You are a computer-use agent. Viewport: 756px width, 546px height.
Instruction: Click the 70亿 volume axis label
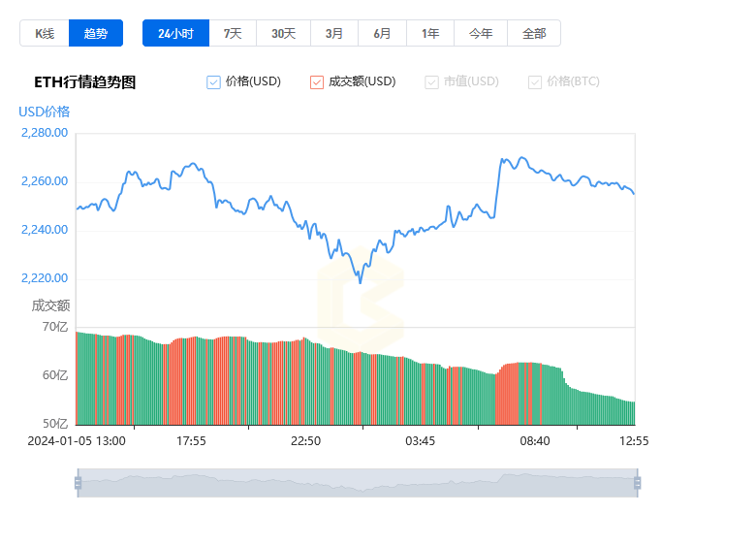(55, 327)
